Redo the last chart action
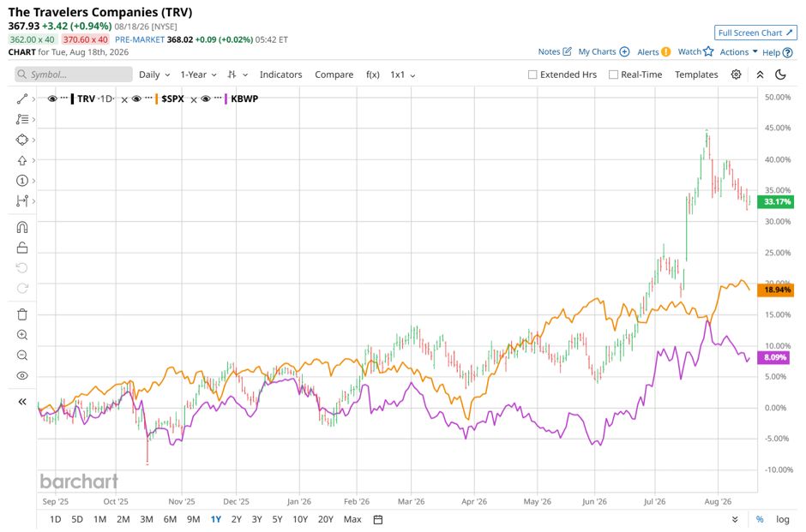Viewport: 806px width, 532px height. coord(22,289)
